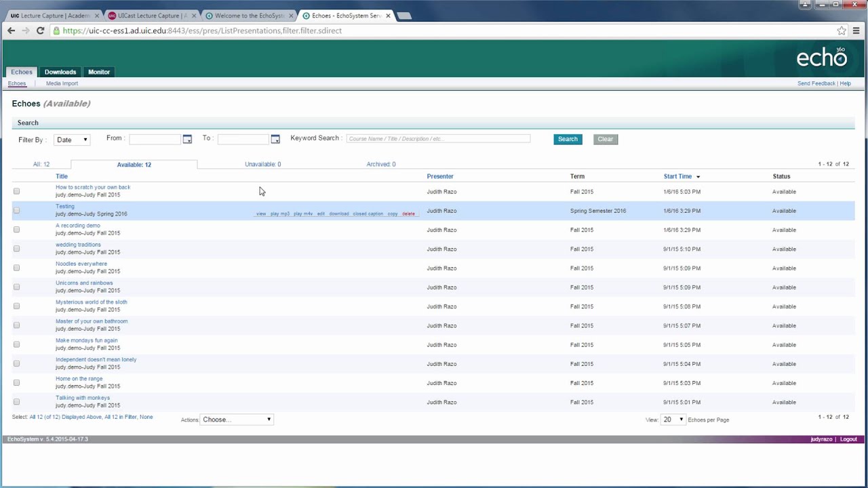The width and height of the screenshot is (868, 488).
Task: Click play m4v for Testing echo
Action: (x=303, y=214)
